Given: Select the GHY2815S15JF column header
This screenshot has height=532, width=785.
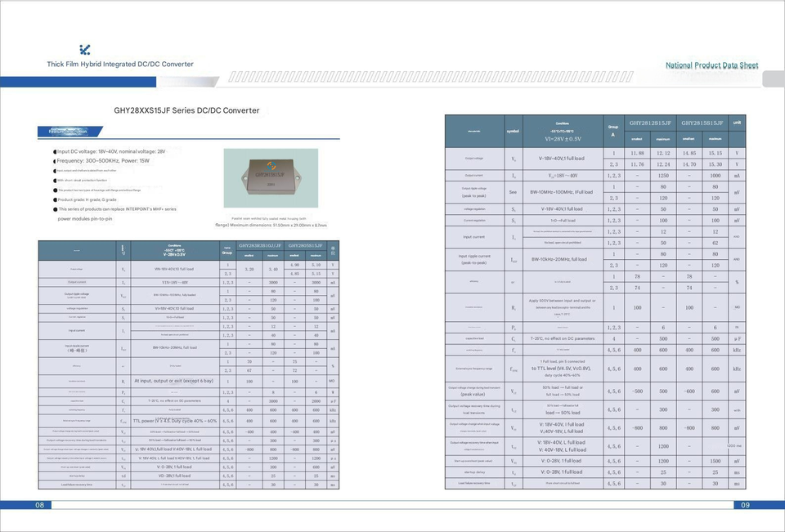Looking at the screenshot, I should coord(703,123).
